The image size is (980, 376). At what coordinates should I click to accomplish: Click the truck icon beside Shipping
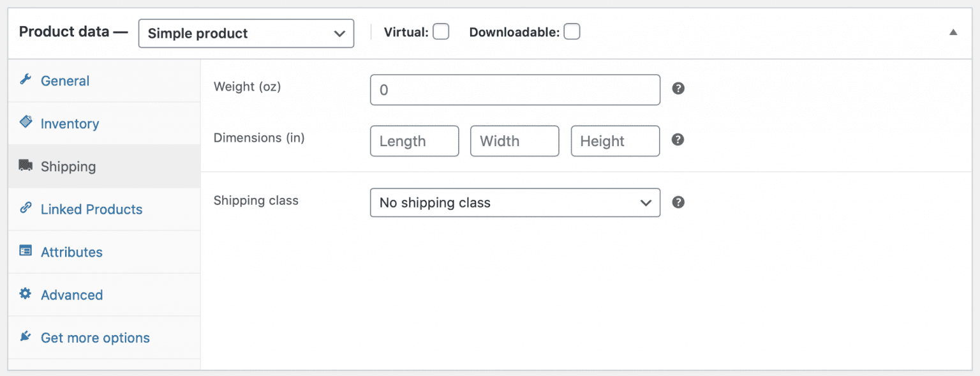[26, 166]
